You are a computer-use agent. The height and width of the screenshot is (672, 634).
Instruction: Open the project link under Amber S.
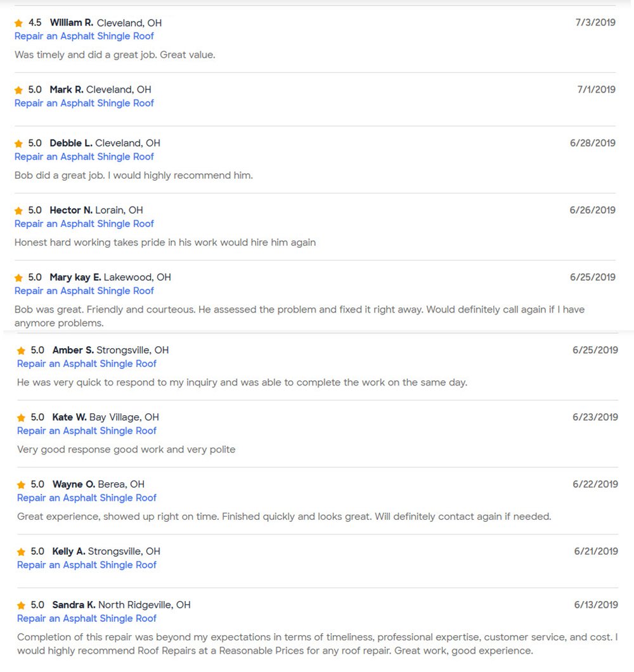tap(87, 364)
